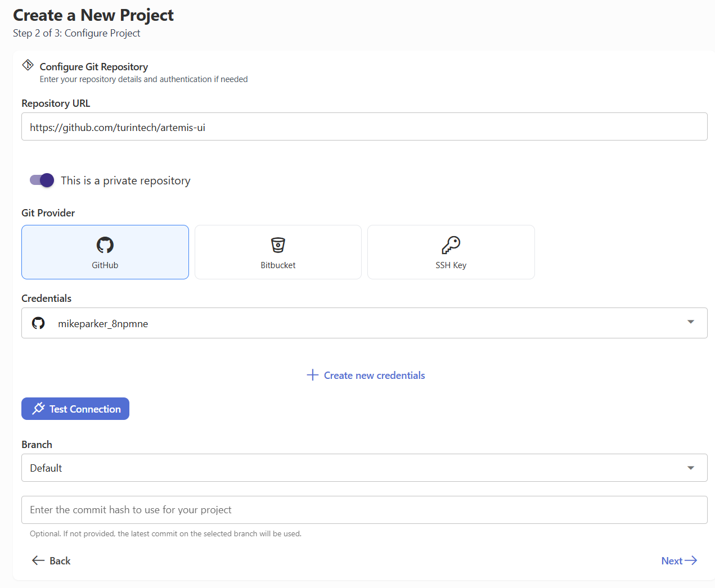The width and height of the screenshot is (715, 588).
Task: Click into the commit hash input field
Action: tap(365, 510)
